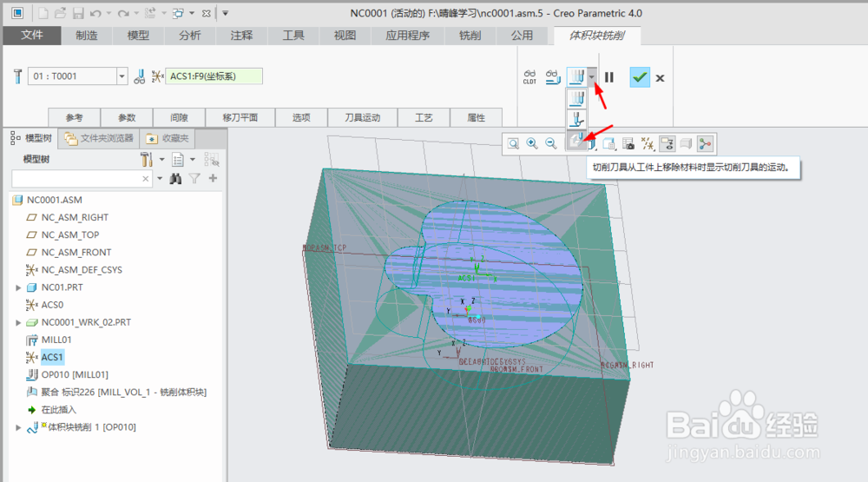Click the zoom in magnifier icon
868x482 pixels.
tap(532, 144)
